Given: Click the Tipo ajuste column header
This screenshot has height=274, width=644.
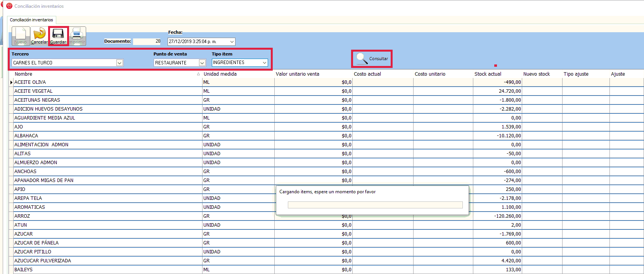Looking at the screenshot, I should pyautogui.click(x=576, y=74).
